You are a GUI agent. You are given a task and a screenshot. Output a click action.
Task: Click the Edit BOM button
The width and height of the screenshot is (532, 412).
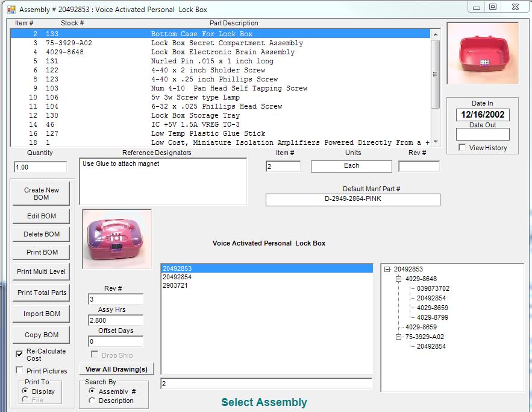pos(42,216)
